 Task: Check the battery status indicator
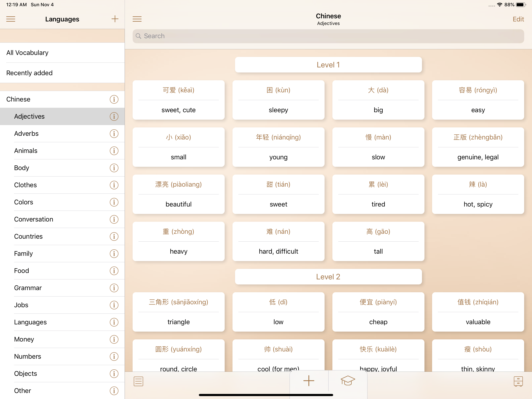pyautogui.click(x=521, y=4)
